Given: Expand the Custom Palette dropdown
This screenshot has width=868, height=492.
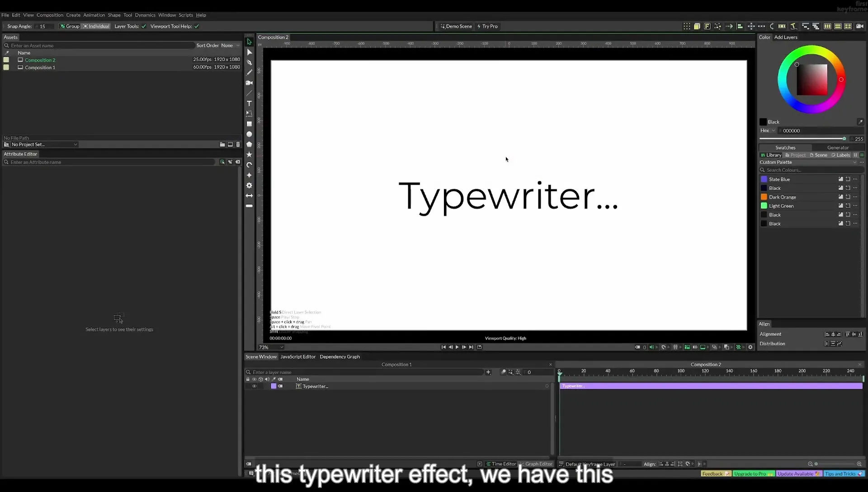Looking at the screenshot, I should 808,162.
